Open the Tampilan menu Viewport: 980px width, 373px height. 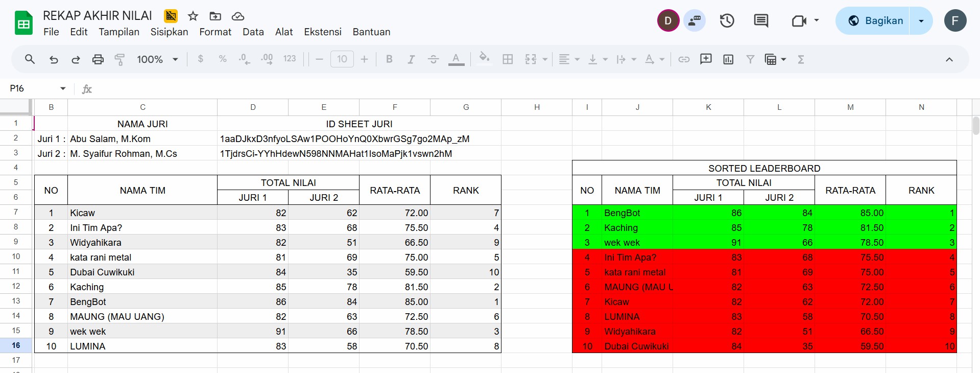coord(119,32)
